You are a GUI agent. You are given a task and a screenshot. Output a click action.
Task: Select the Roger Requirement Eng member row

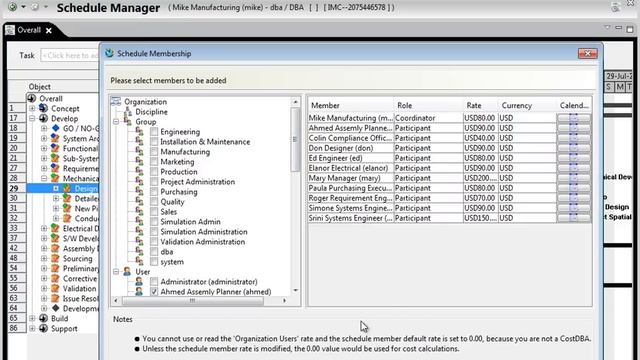pyautogui.click(x=449, y=198)
